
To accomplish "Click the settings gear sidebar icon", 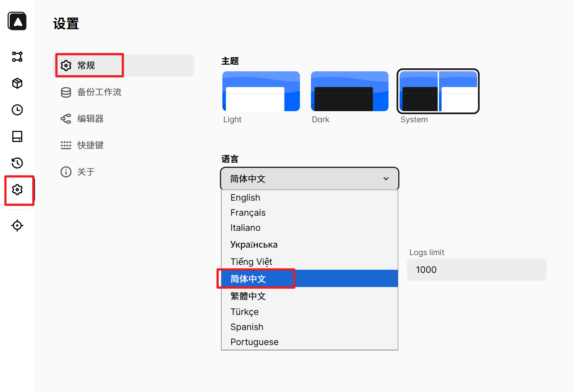I will point(17,190).
